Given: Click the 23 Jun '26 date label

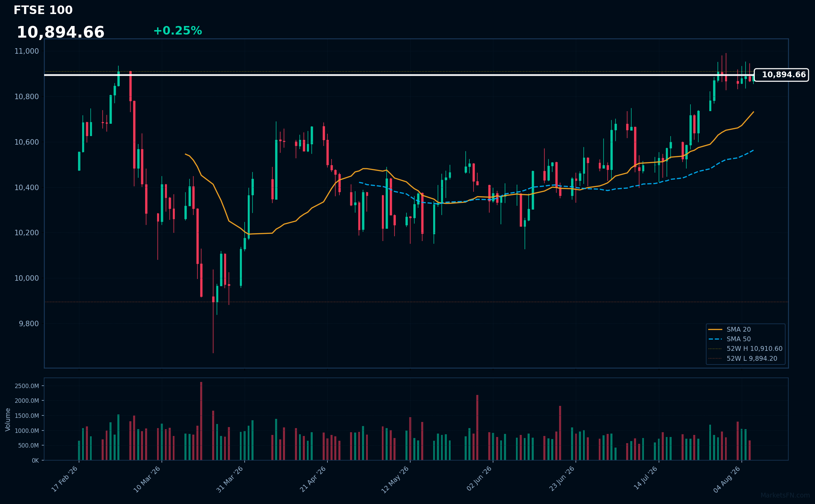Looking at the screenshot, I should click(562, 479).
